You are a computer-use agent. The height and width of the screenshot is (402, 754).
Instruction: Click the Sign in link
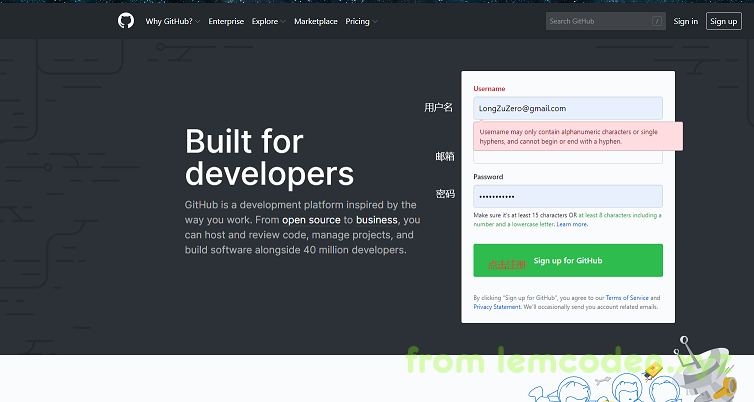[686, 21]
